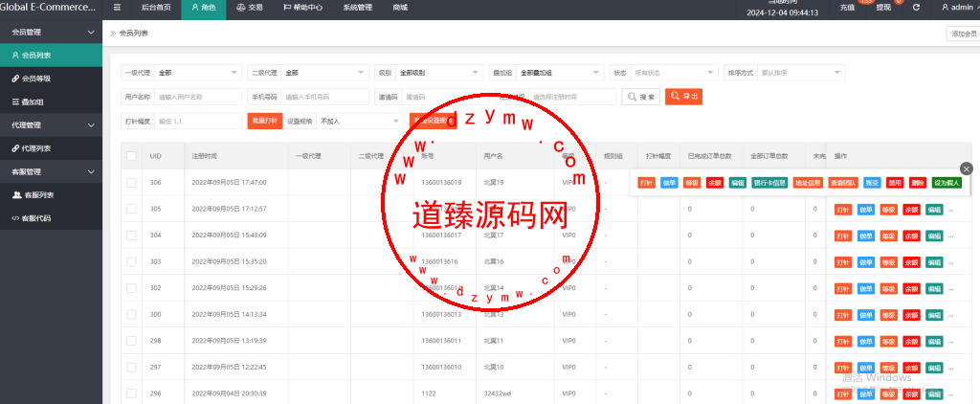Check the box for UID 304
This screenshot has height=404, width=980.
tap(131, 236)
